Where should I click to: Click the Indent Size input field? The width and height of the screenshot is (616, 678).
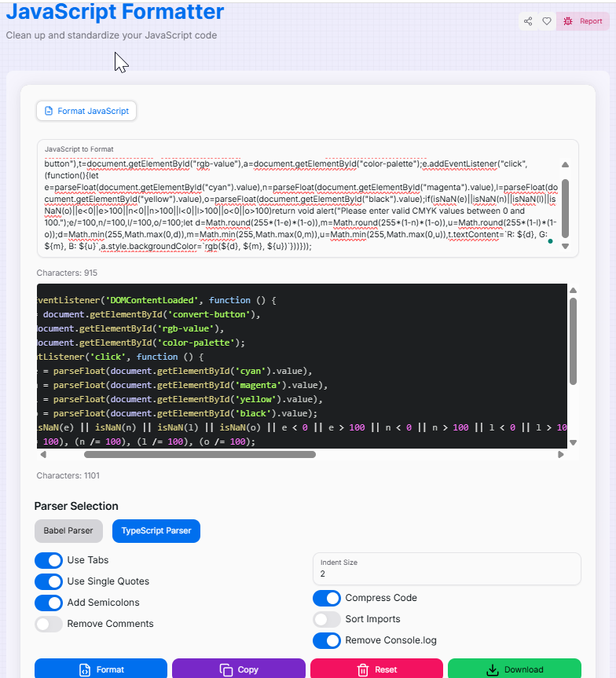446,574
